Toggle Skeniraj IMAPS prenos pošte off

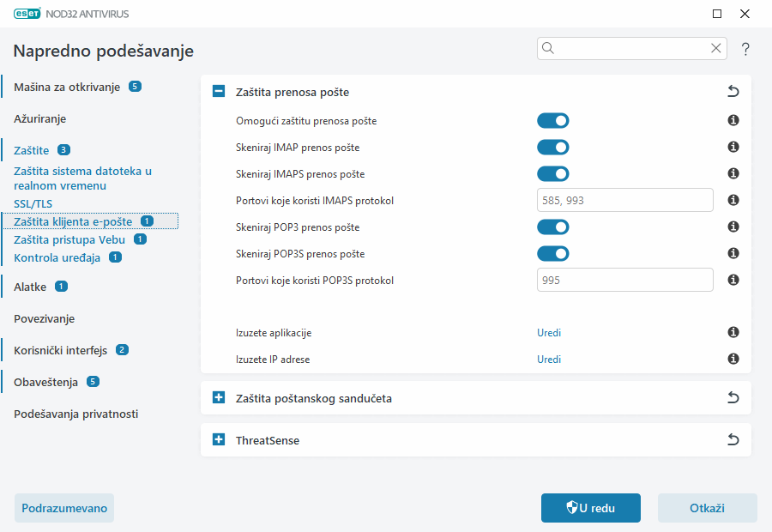click(x=553, y=174)
